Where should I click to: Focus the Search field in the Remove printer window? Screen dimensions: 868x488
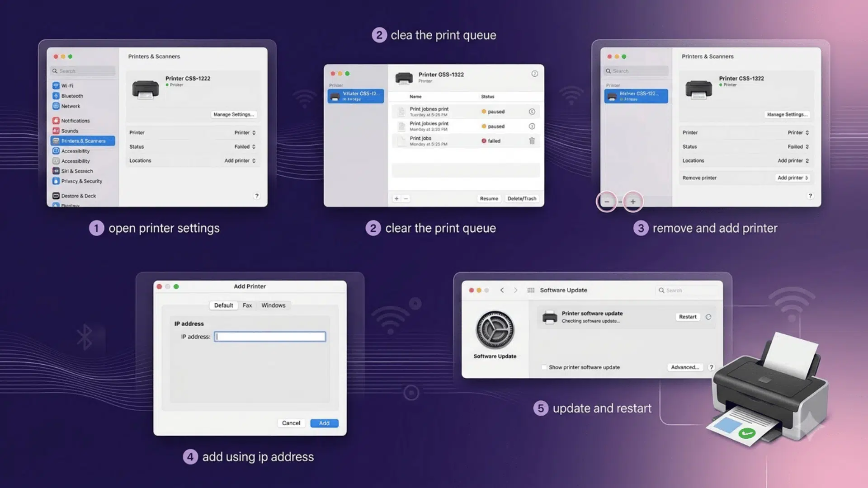click(636, 71)
